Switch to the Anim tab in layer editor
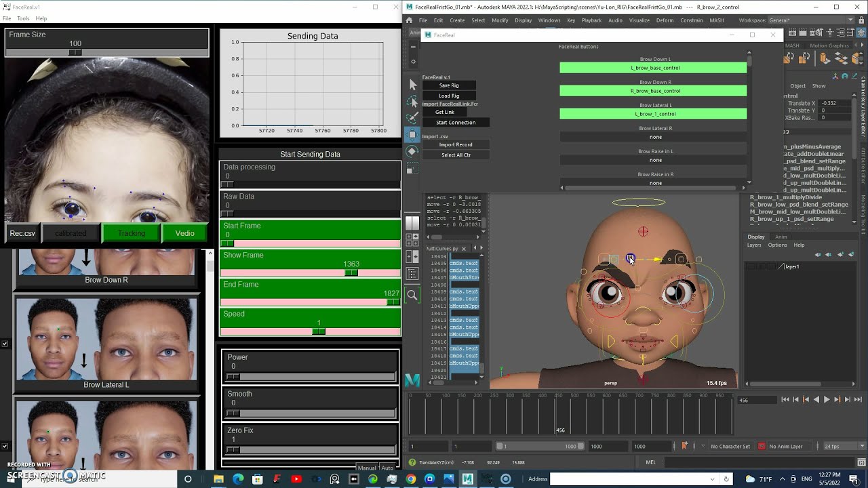Viewport: 868px width, 488px height. click(781, 237)
